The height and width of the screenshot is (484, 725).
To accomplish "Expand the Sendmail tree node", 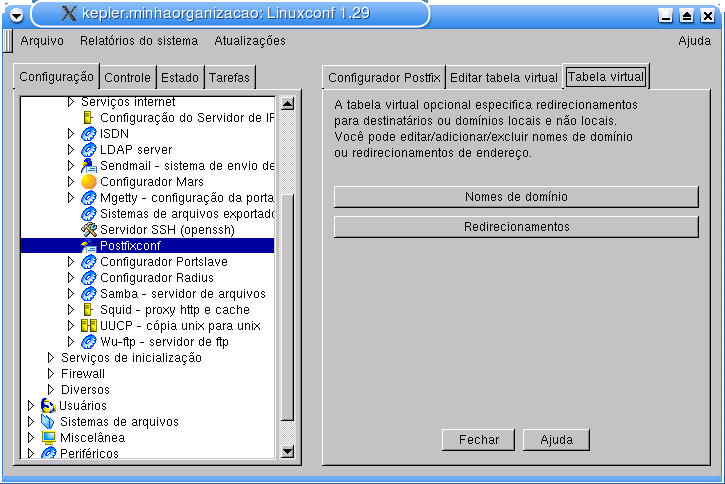I will (x=70, y=166).
